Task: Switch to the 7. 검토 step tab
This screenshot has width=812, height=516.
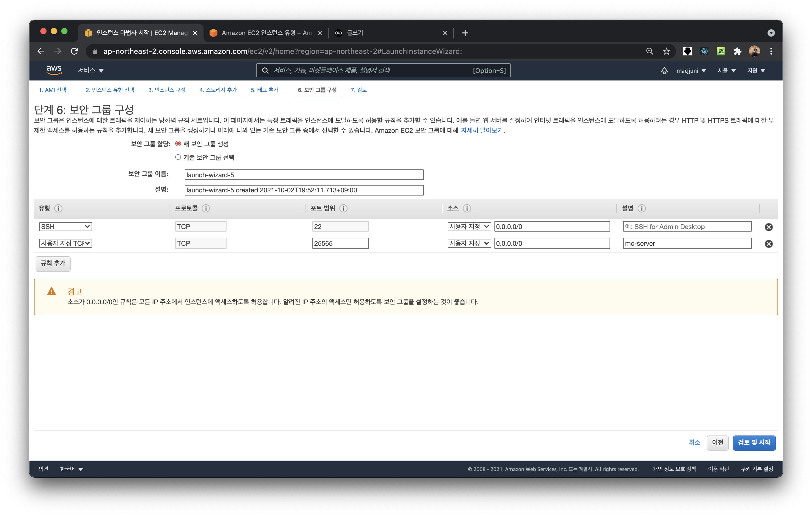Action: pos(359,90)
